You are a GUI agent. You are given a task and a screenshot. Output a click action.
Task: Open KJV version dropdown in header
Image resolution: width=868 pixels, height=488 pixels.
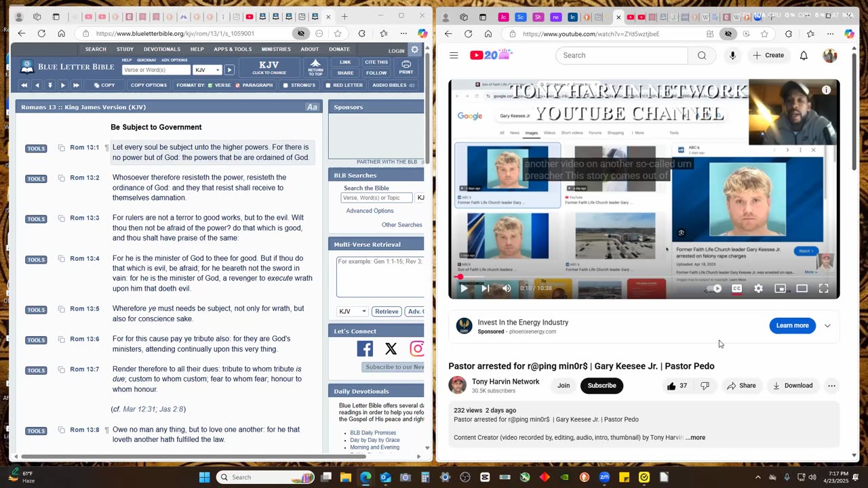coord(208,70)
